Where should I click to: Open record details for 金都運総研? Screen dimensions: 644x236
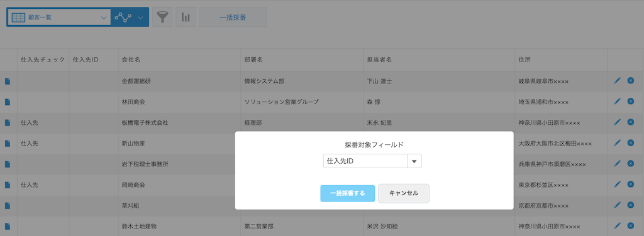[7, 81]
